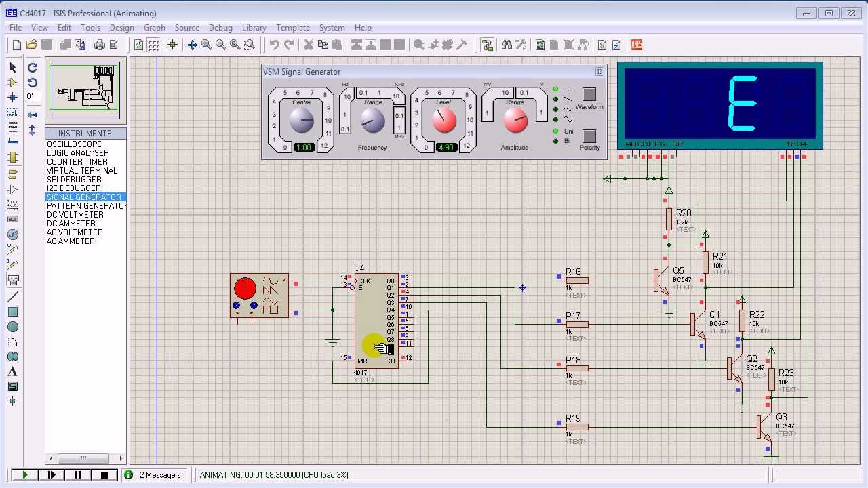The image size is (868, 488).
Task: Click the Cut scissors icon
Action: [x=308, y=45]
